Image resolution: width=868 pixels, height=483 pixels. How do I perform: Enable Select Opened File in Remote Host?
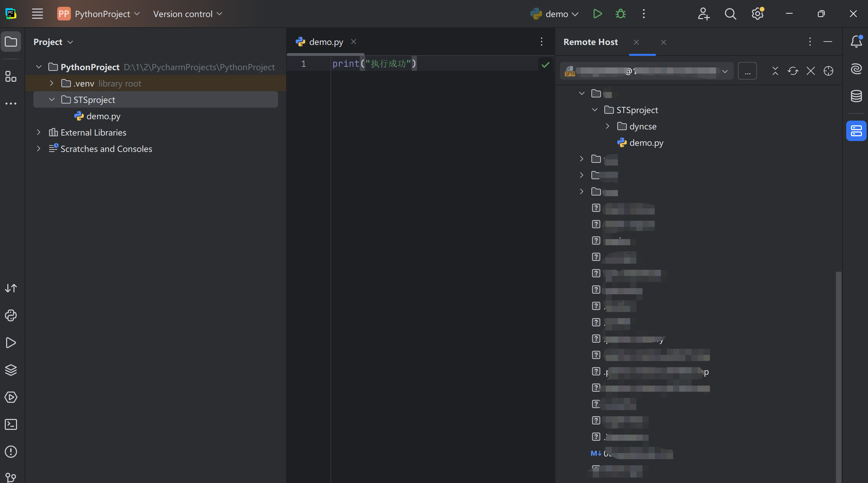pyautogui.click(x=828, y=71)
